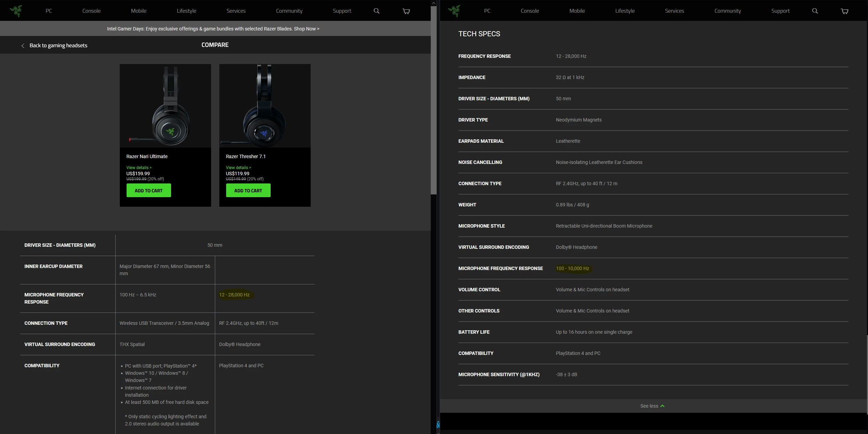Screen dimensions: 868x434
Task: Open PC menu in left navigation
Action: point(49,11)
